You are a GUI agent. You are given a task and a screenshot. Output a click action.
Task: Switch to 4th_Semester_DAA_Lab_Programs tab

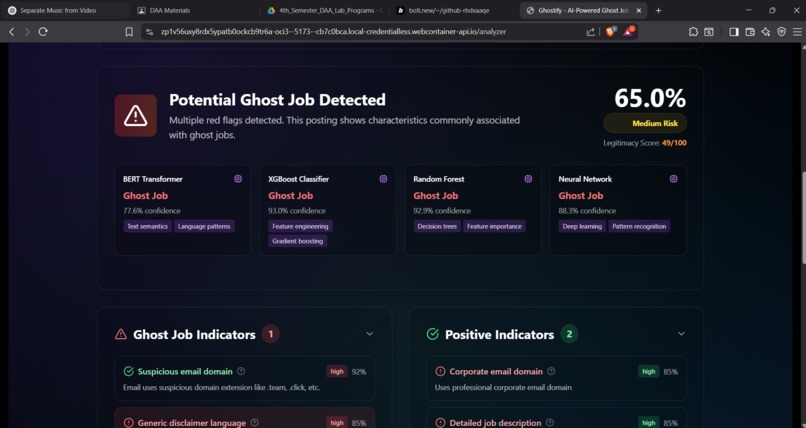[325, 10]
